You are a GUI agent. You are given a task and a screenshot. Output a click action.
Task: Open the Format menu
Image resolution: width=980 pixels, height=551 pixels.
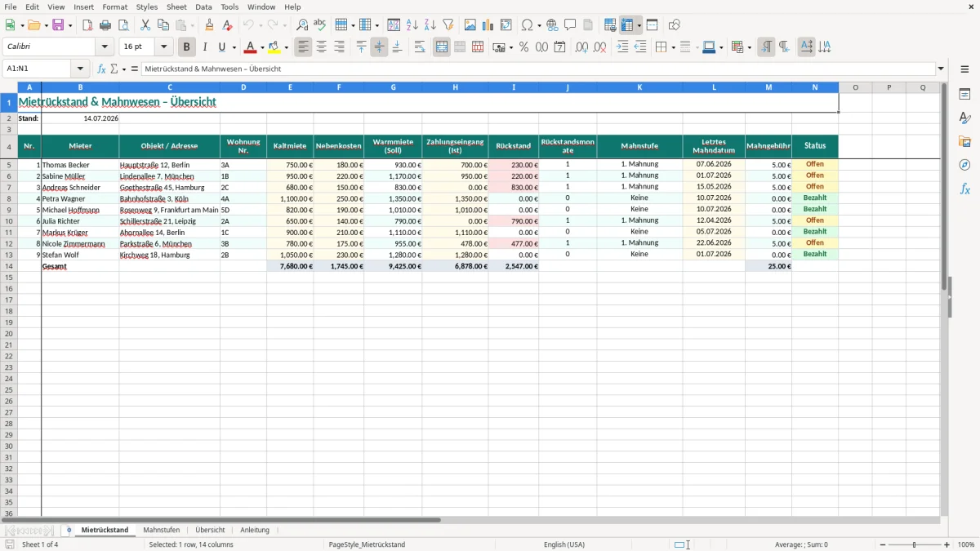click(114, 7)
